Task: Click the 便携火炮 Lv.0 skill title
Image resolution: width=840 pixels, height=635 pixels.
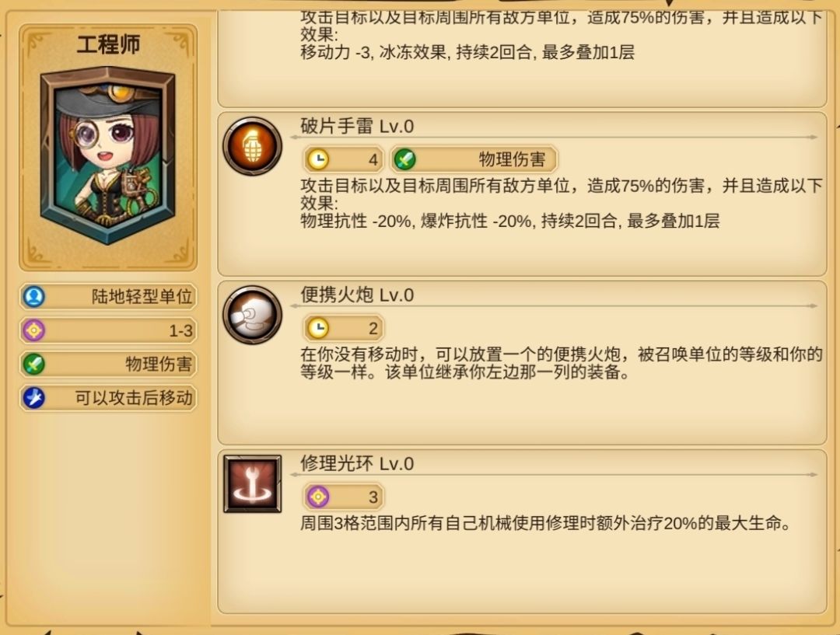Action: 357,295
